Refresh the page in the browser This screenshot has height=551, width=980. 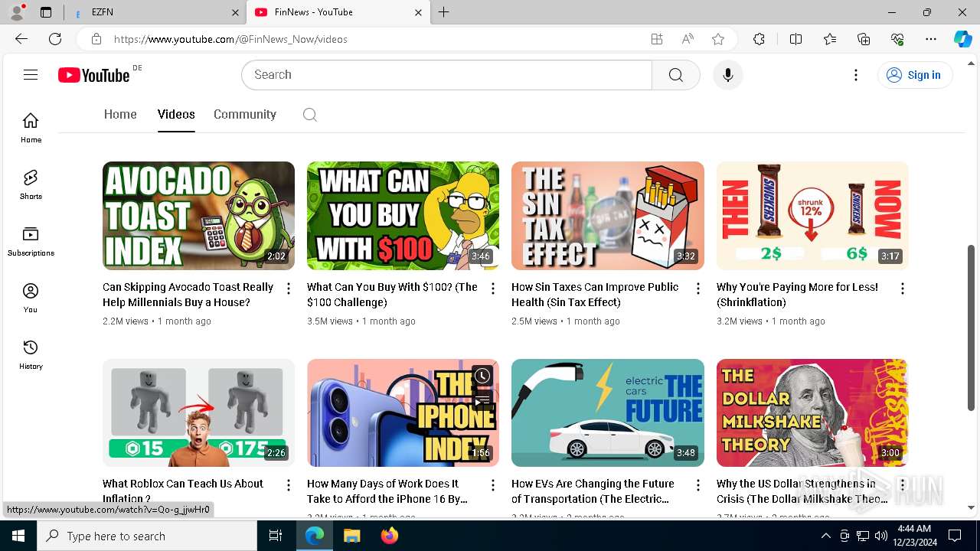tap(55, 39)
